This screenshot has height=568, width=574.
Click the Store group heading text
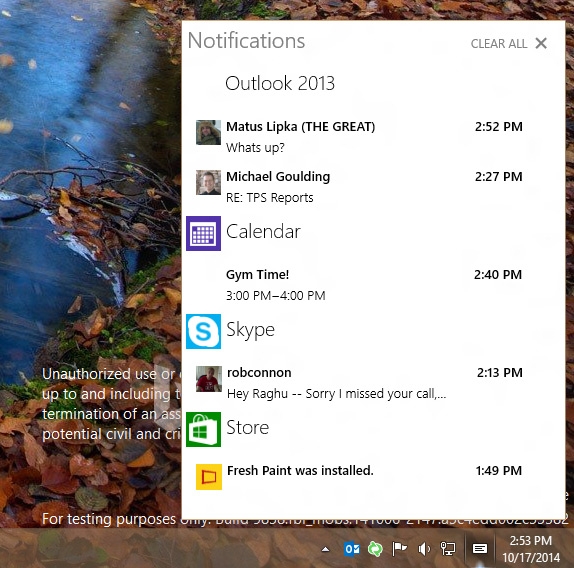pos(247,427)
